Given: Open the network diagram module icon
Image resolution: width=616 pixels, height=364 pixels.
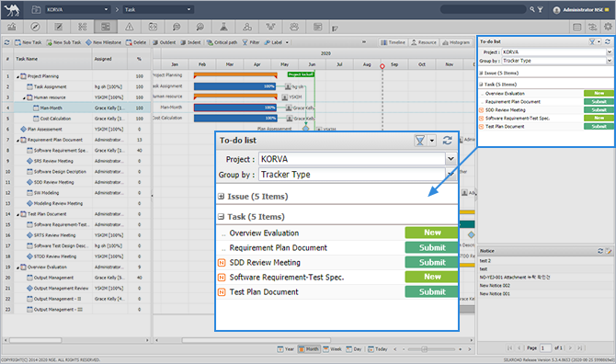Looking at the screenshot, I should pyautogui.click(x=270, y=27).
